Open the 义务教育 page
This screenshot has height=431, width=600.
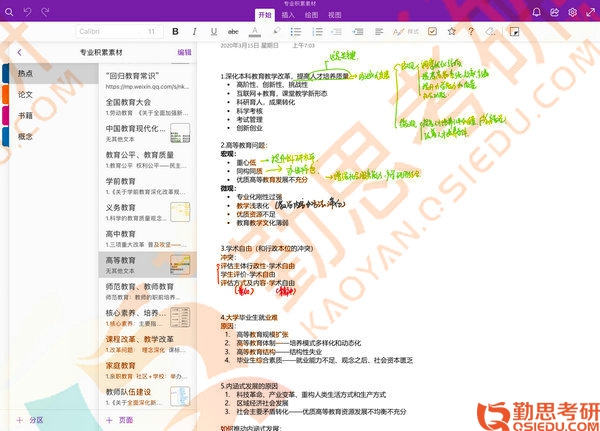pos(121,207)
